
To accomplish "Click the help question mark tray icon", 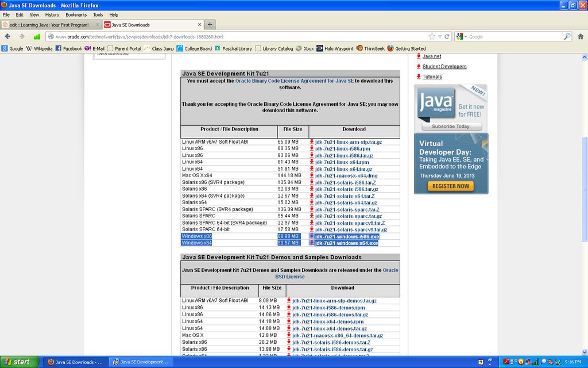I will point(481,362).
